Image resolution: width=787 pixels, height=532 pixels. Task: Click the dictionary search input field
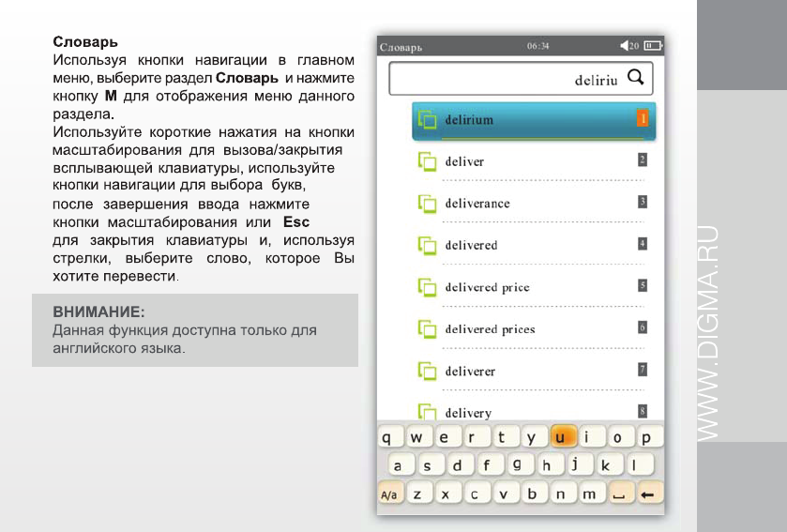coord(521,78)
